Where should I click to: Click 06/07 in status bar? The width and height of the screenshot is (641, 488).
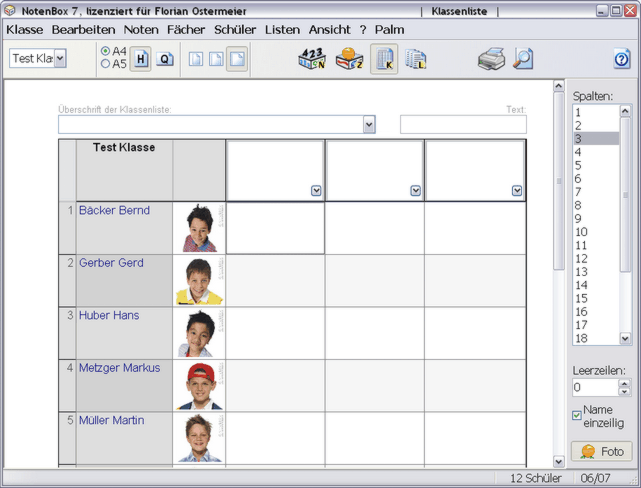coord(595,478)
